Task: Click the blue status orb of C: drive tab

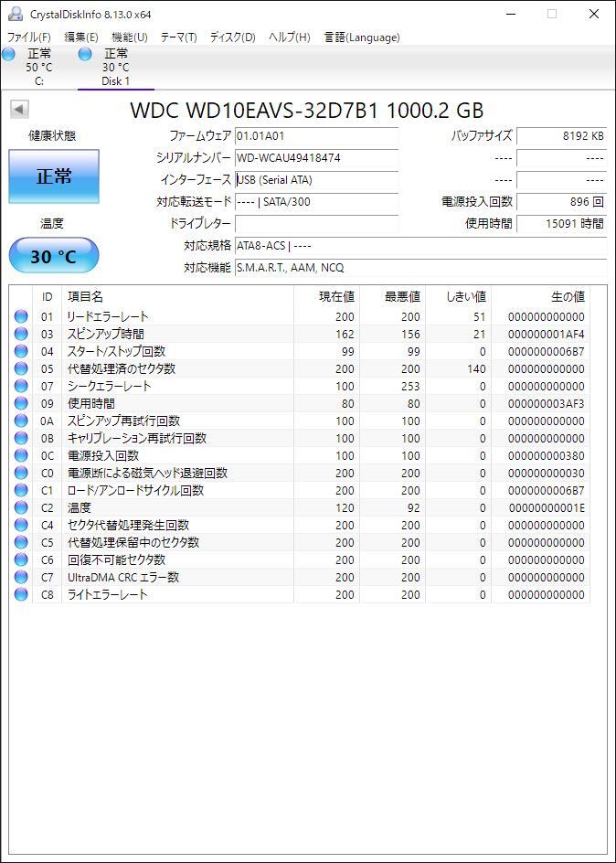Action: (8, 54)
